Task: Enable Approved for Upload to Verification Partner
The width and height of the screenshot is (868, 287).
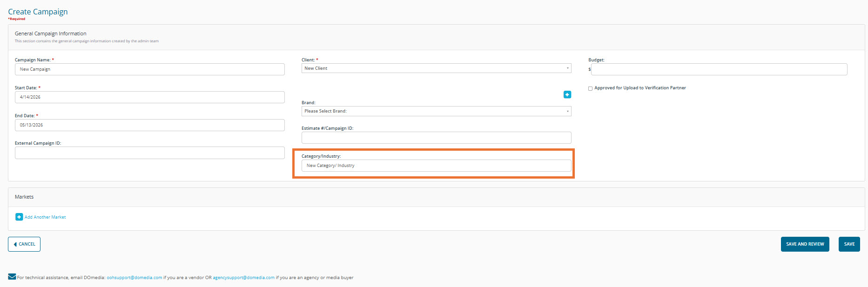Action: (x=590, y=88)
